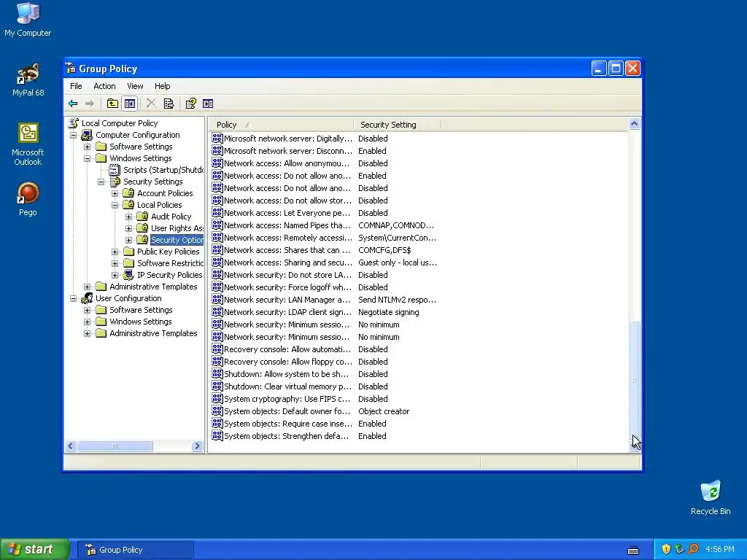Expand Software Settings under Computer Configuration
747x560 pixels.
click(x=88, y=147)
